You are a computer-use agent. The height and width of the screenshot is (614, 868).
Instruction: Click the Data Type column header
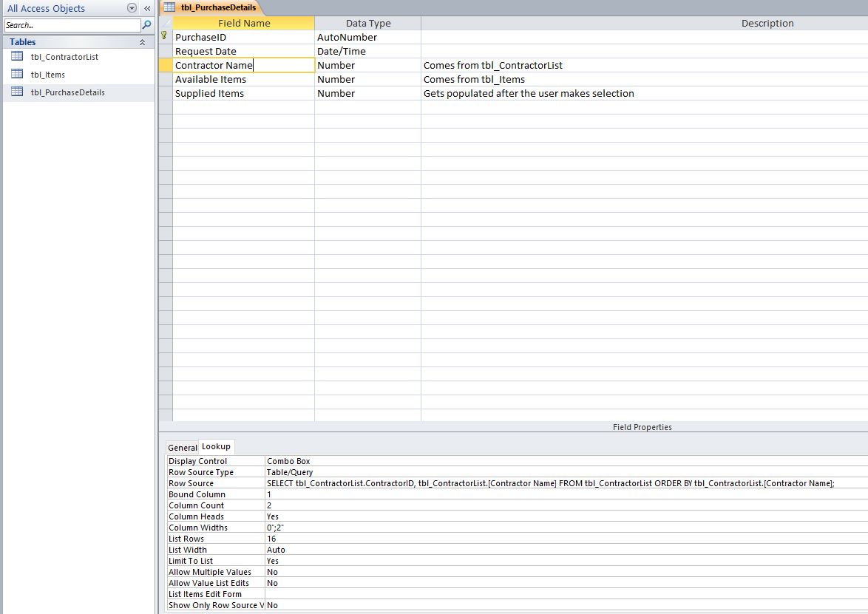click(368, 23)
